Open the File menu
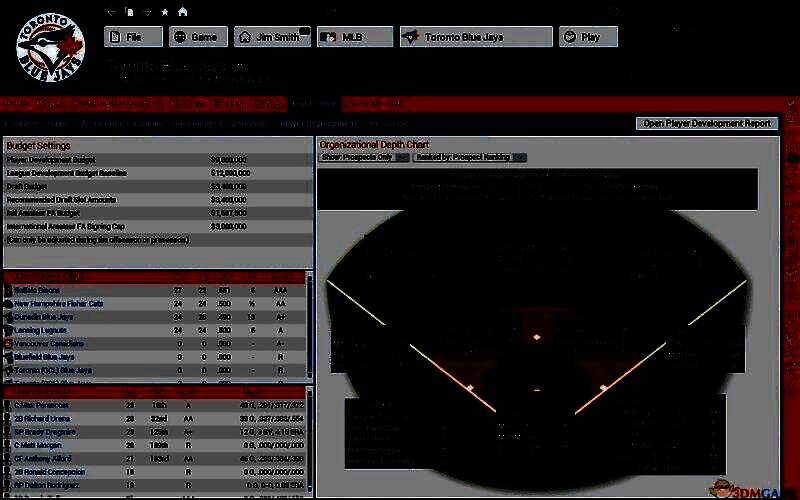This screenshot has width=800, height=500. coord(133,37)
